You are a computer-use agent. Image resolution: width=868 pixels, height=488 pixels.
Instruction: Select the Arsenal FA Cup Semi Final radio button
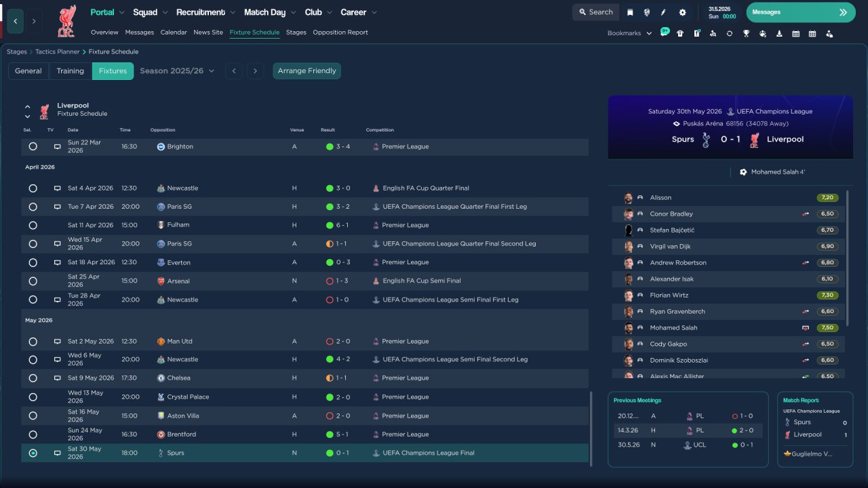[33, 281]
